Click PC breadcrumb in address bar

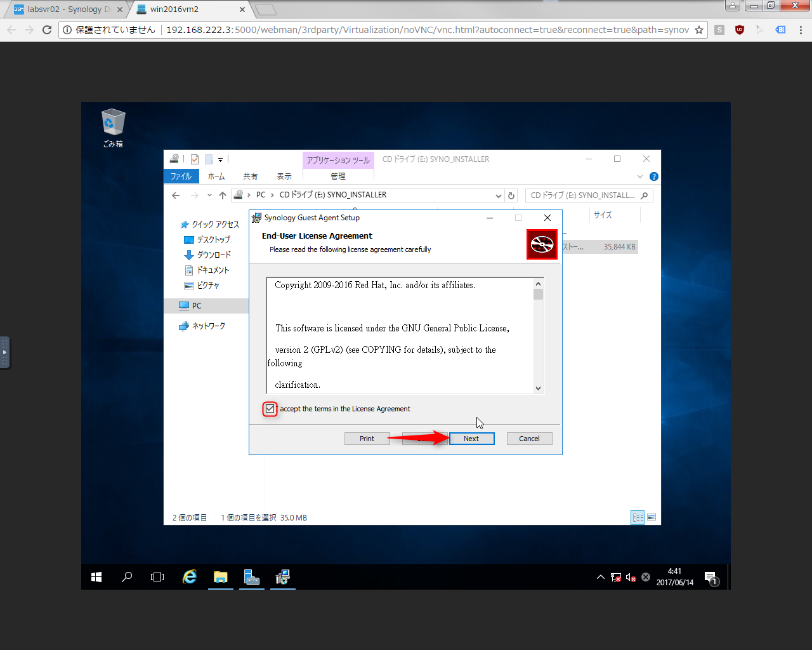coord(261,195)
